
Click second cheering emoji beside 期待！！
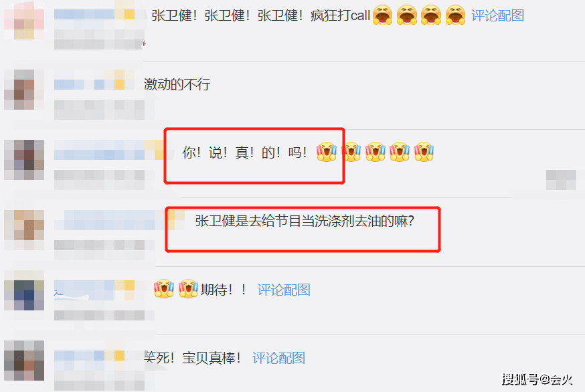[188, 288]
